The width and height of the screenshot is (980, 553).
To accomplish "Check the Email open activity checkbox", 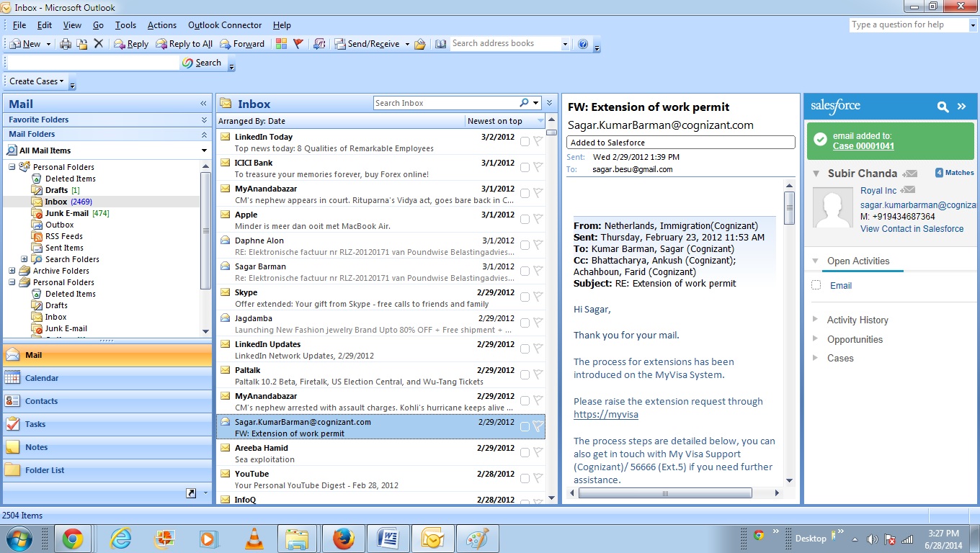I will click(x=816, y=285).
